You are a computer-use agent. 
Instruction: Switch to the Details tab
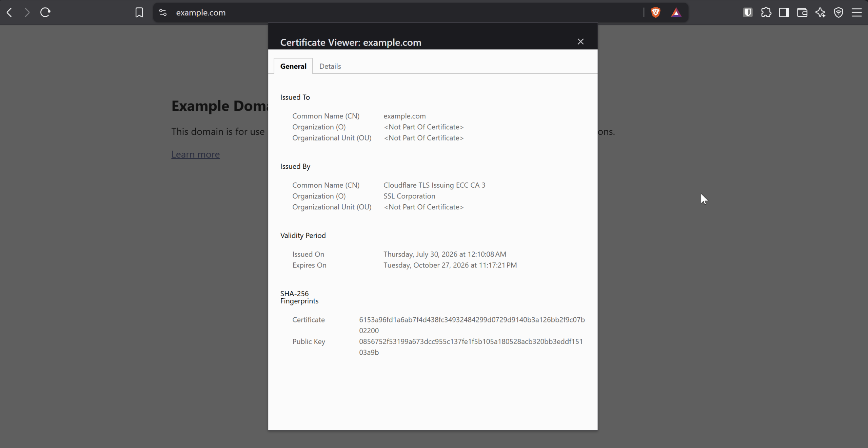coord(330,66)
